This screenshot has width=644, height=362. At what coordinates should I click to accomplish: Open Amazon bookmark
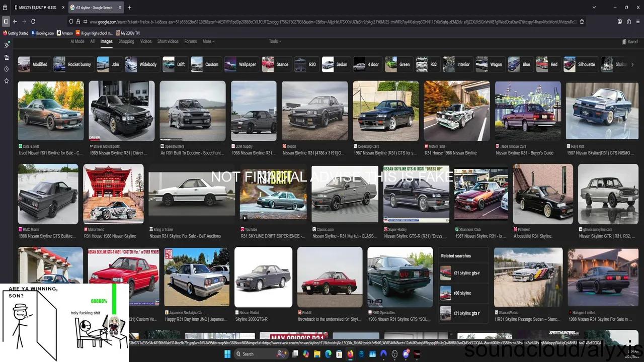click(x=64, y=33)
